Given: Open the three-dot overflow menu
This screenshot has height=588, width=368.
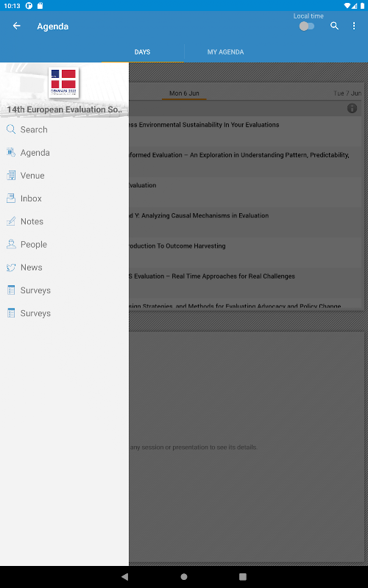Looking at the screenshot, I should (x=354, y=26).
